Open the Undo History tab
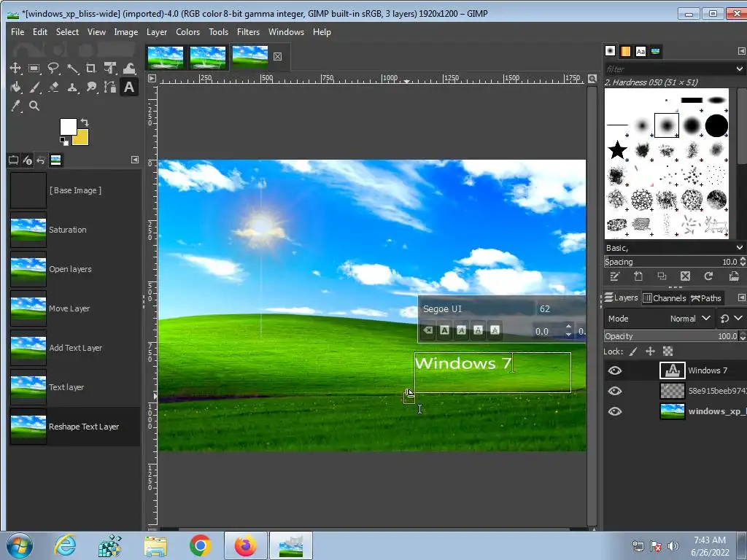This screenshot has height=560, width=747. pos(41,160)
